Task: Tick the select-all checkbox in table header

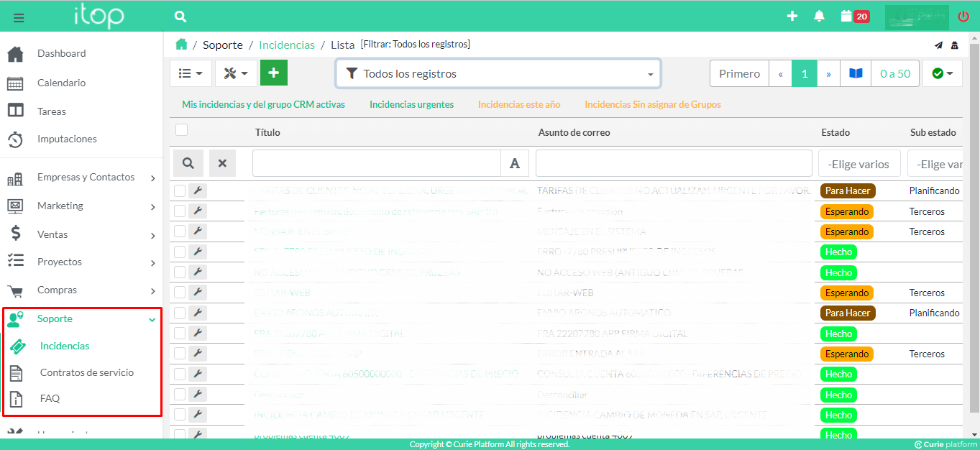Action: (x=182, y=130)
